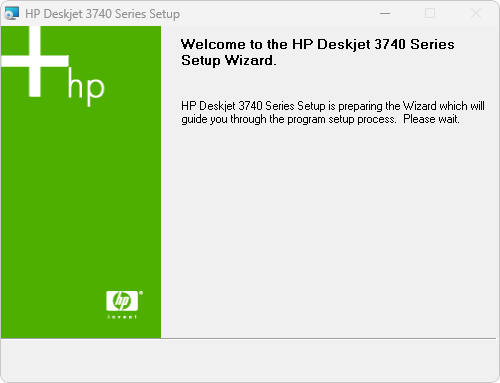Screen dimensions: 500x383
Task: Select the 'Welcome to the HP Deskjet 3740 Series' heading
Action: pyautogui.click(x=318, y=44)
